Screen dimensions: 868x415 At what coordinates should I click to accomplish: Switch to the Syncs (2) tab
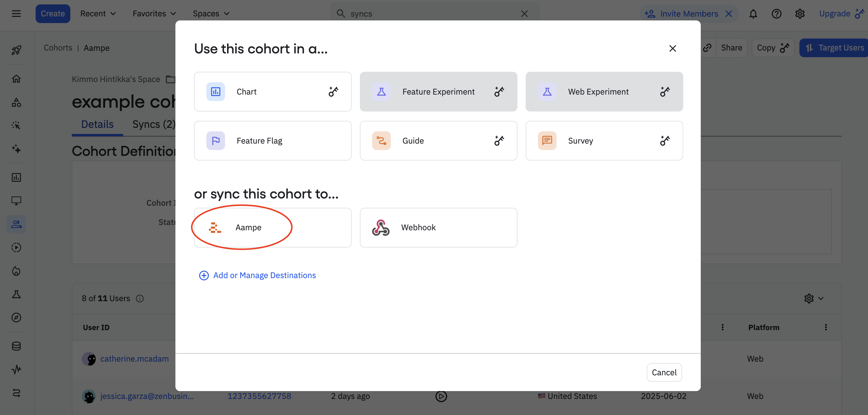point(154,124)
